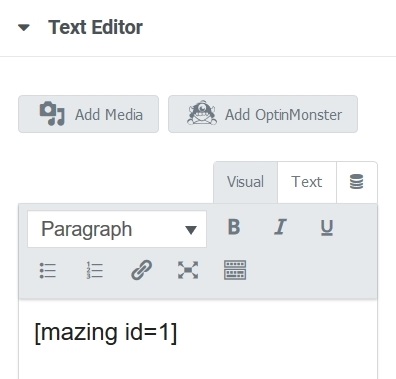This screenshot has width=396, height=379.
Task: Switch to the Text tab
Action: point(307,182)
